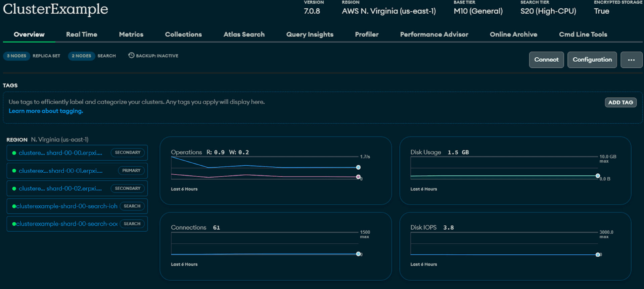Go to the Collections tab
Image resolution: width=644 pixels, height=289 pixels.
coord(183,34)
